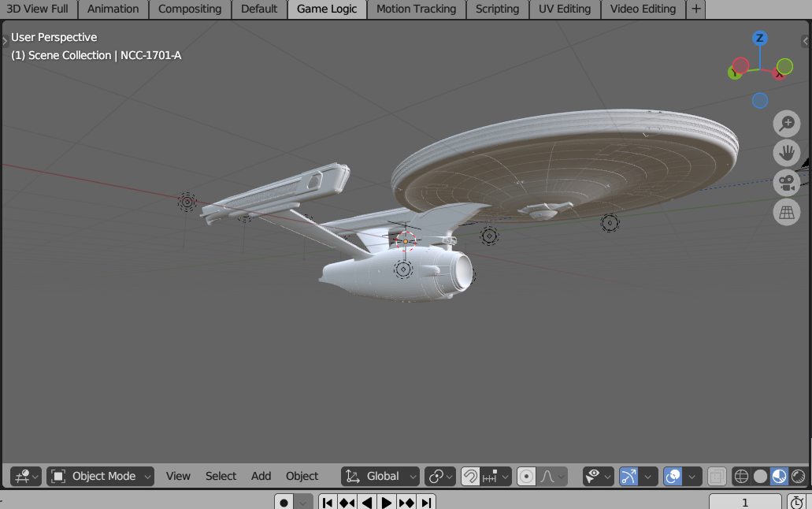Switch perspective/orthographic with grid gizmo
The image size is (812, 509).
(787, 213)
